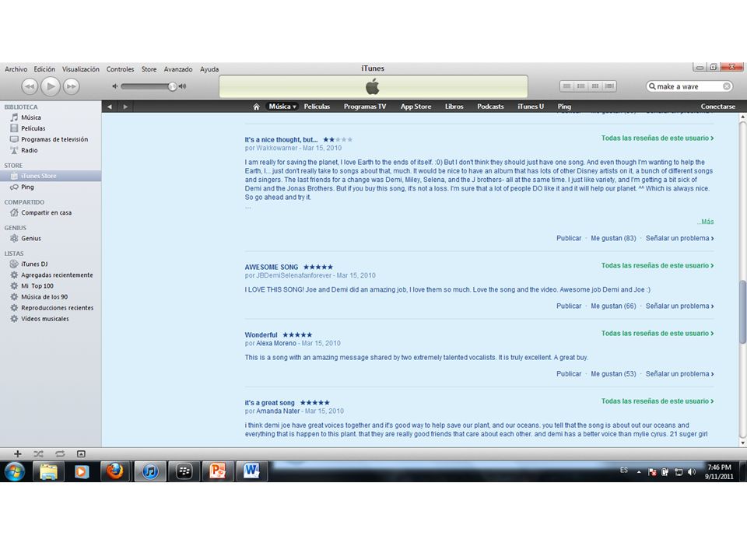The width and height of the screenshot is (747, 560).
Task: Clear the search field text
Action: tap(727, 86)
